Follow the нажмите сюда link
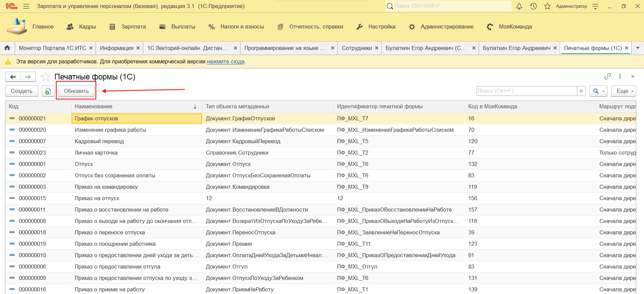 (x=225, y=62)
